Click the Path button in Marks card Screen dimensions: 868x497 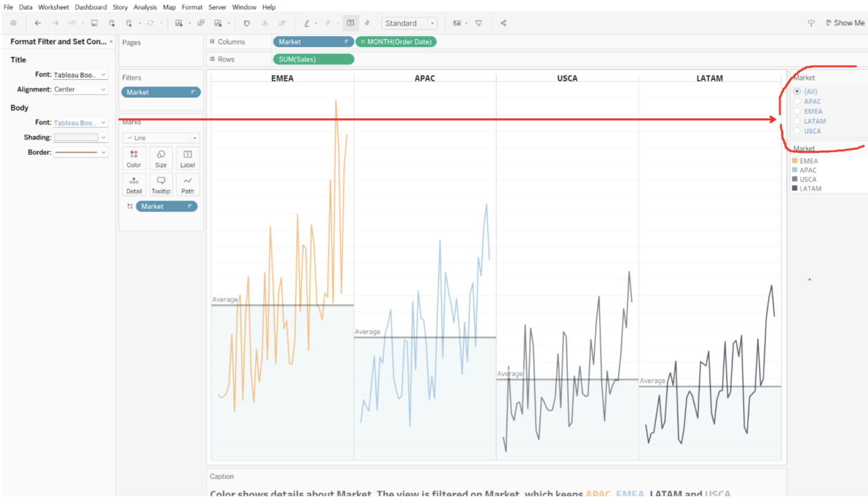[x=188, y=184]
